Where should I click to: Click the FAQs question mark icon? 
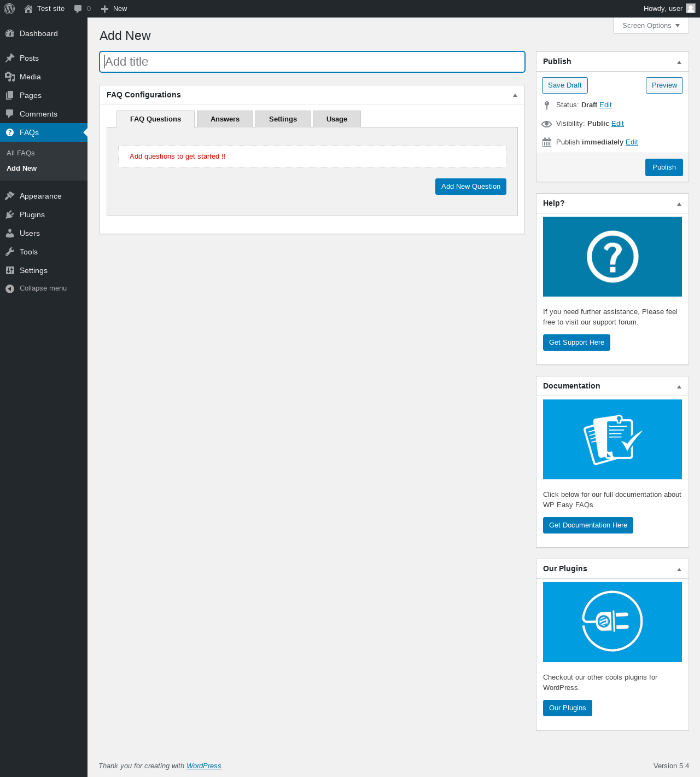(x=10, y=132)
